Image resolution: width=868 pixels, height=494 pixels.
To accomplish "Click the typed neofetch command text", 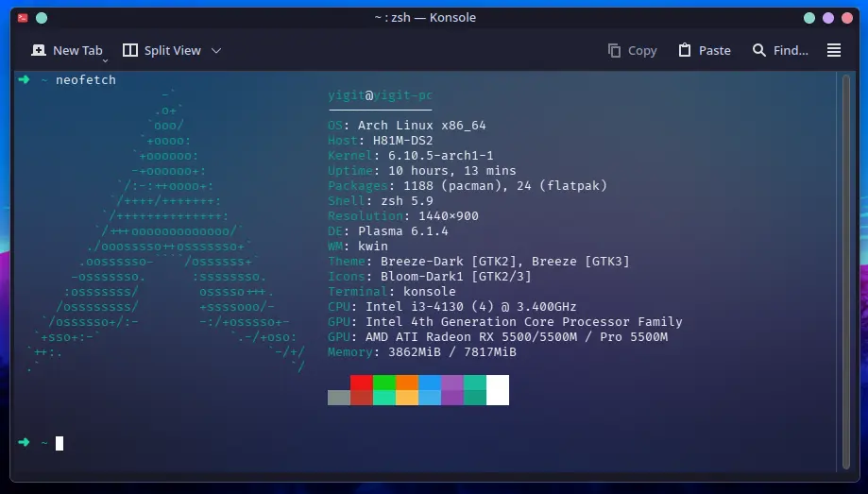I will point(86,79).
